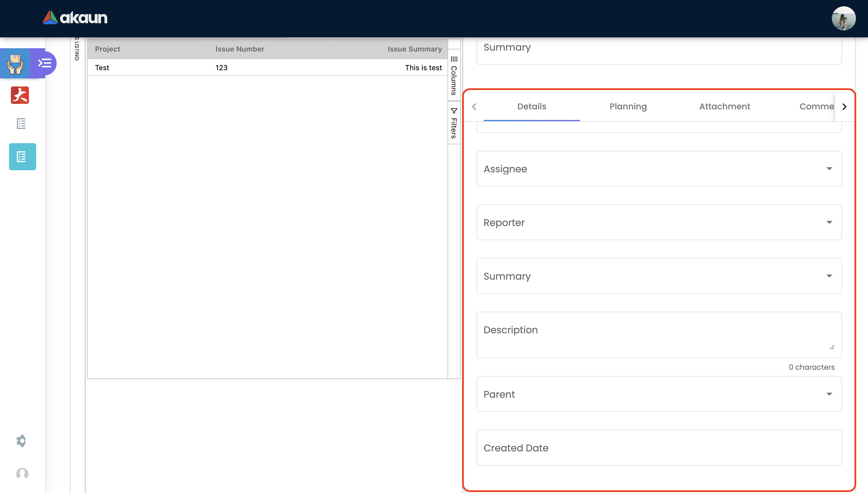868x493 pixels.
Task: Expand the Reporter dropdown
Action: (659, 222)
